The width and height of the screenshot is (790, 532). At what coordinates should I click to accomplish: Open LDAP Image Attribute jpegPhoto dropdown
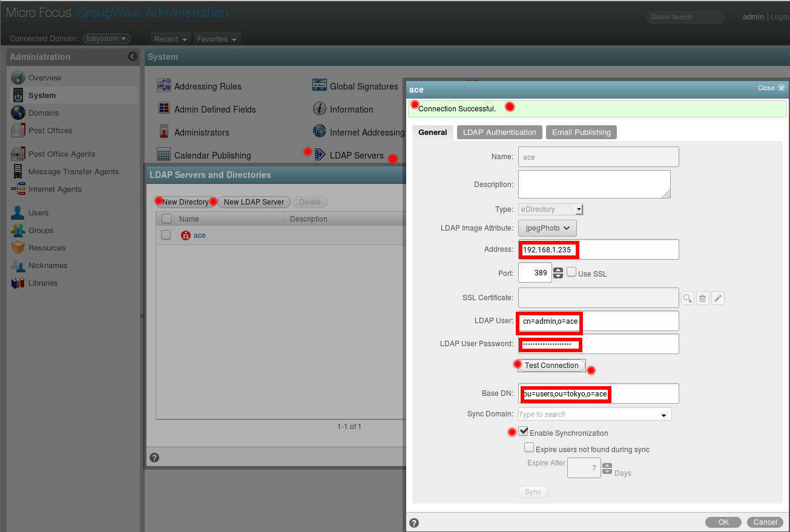point(548,228)
